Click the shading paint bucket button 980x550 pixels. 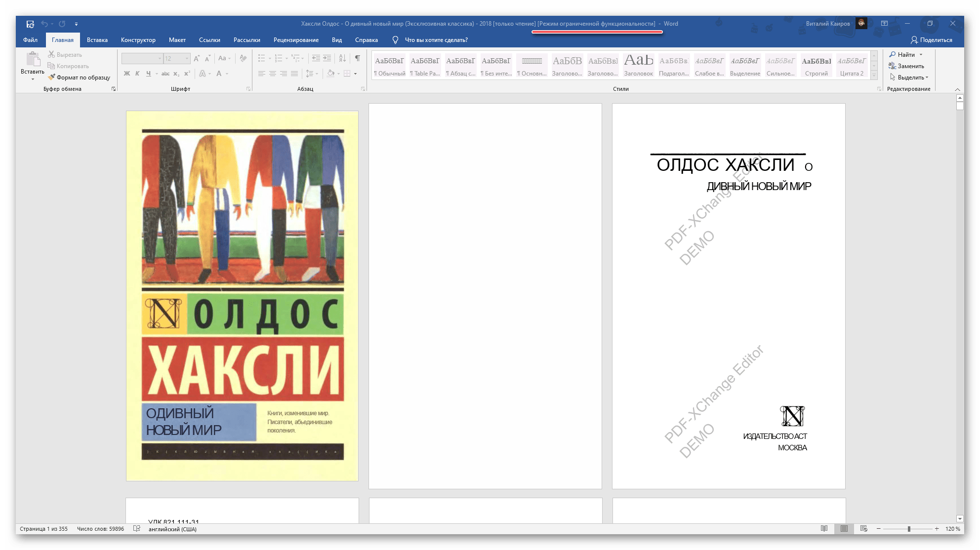(330, 74)
